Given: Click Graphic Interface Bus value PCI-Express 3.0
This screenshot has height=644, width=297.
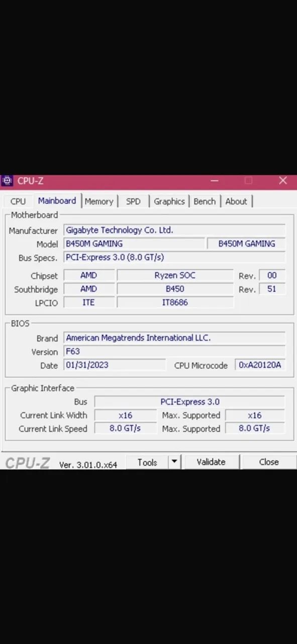Looking at the screenshot, I should point(189,402).
